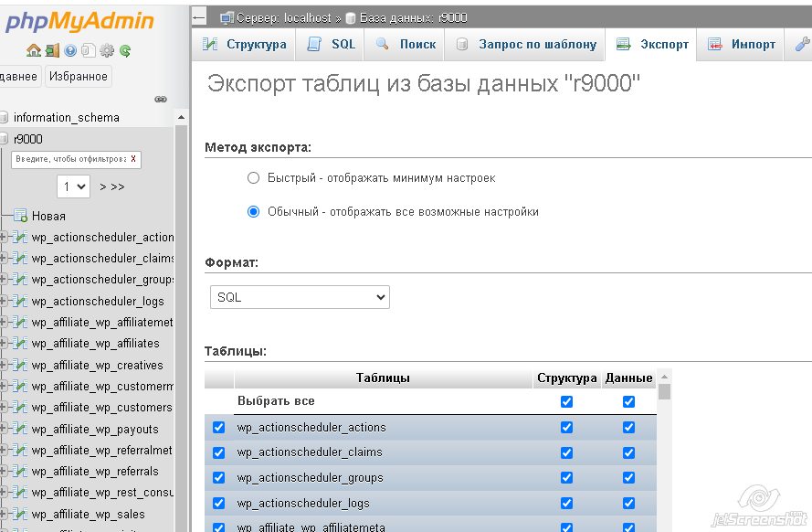The height and width of the screenshot is (532, 812).
Task: Reload navigation panel with green refresh icon
Action: click(125, 51)
